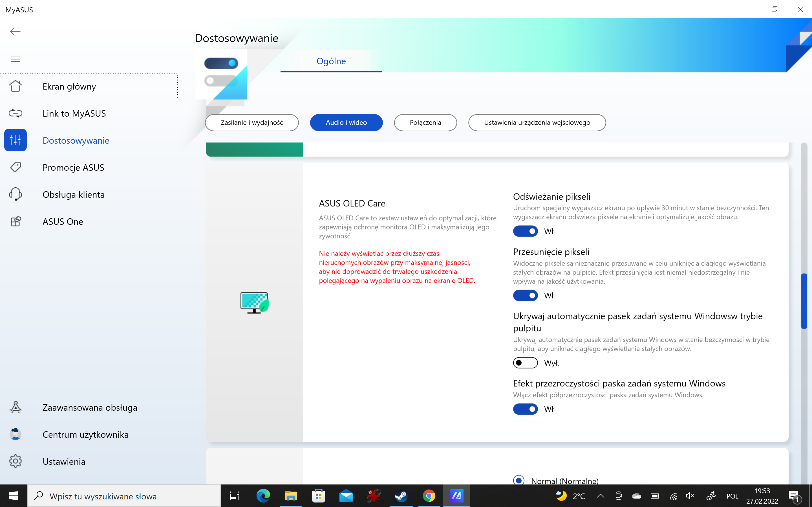This screenshot has width=812, height=507.
Task: Click Ustawienia urządzenia wejściowego button
Action: 537,123
